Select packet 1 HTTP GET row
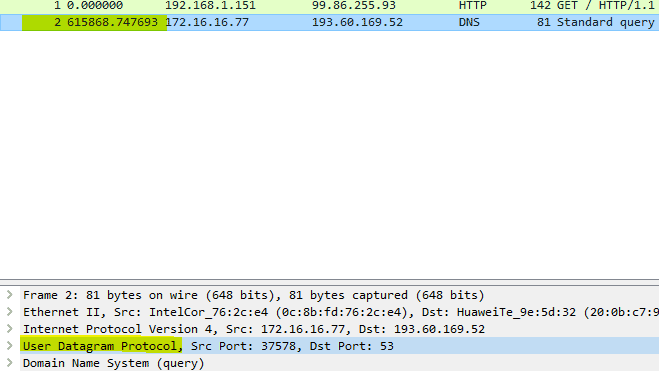This screenshot has width=659, height=378. 330,6
